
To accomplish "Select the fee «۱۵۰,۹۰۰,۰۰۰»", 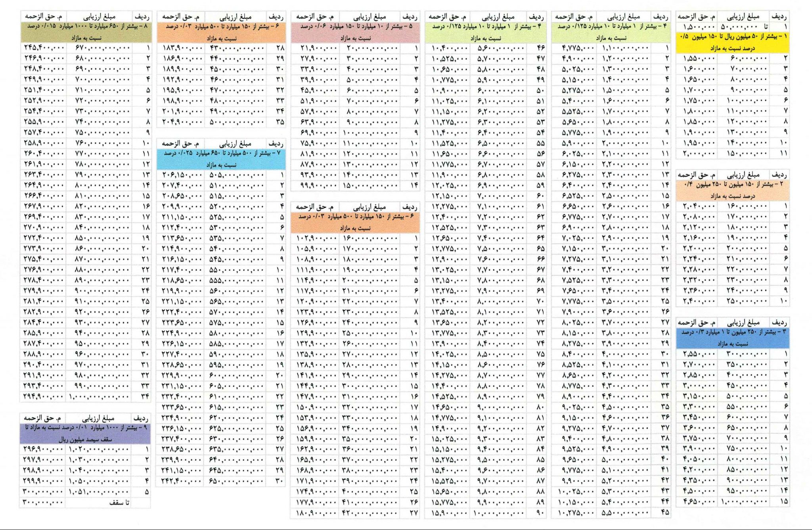I will 317,407.
